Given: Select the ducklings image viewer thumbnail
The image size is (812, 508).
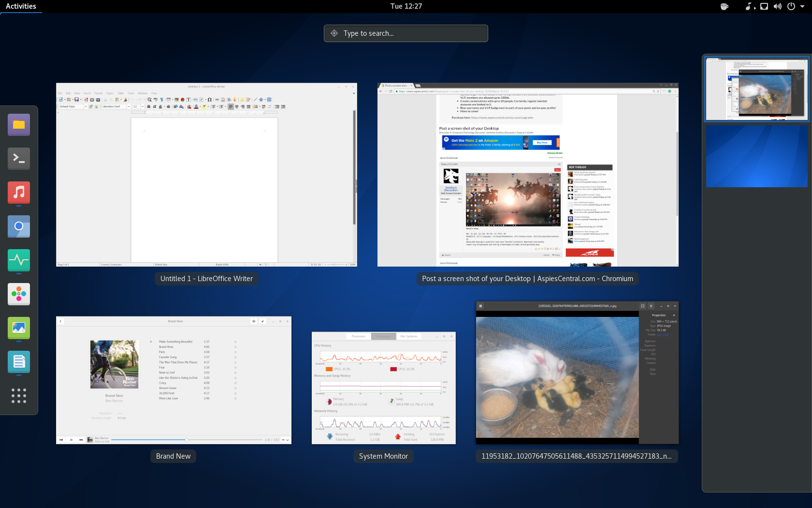Looking at the screenshot, I should click(x=577, y=373).
